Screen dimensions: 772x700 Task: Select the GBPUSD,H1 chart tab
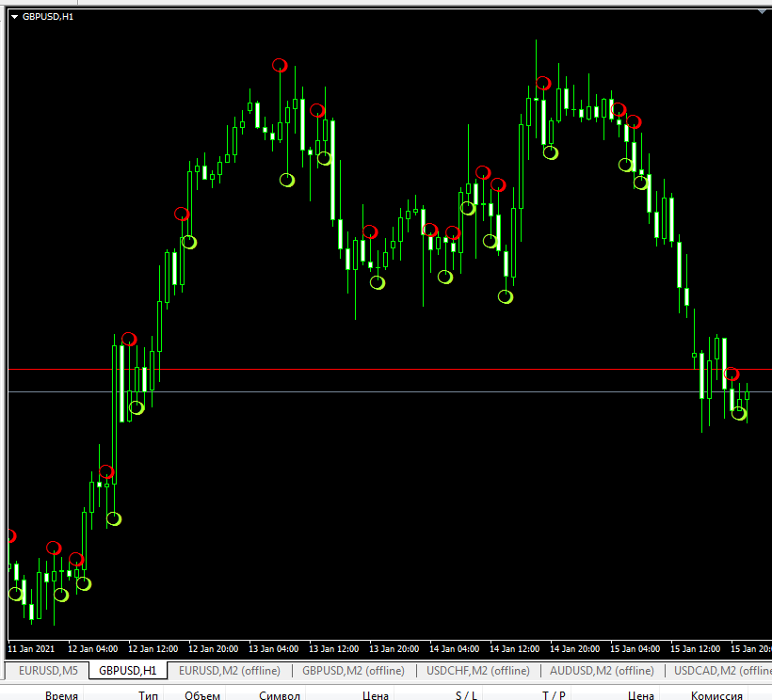[x=127, y=671]
